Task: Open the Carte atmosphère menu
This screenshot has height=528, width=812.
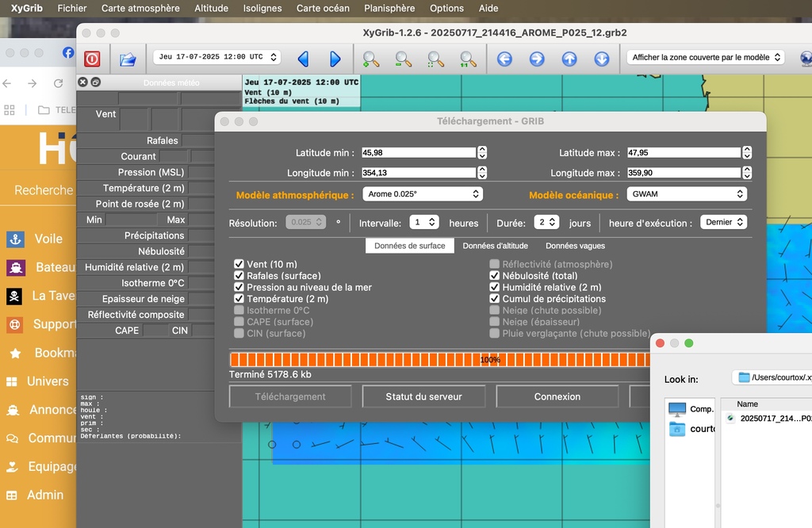Action: tap(140, 8)
